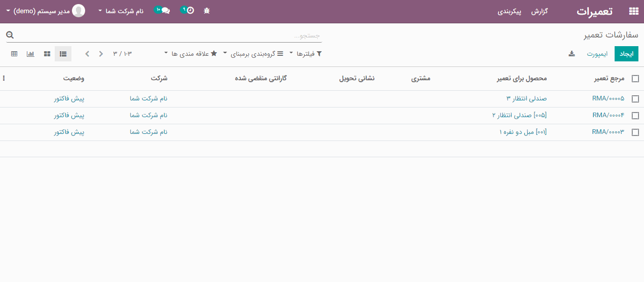Check the RMA/۰۰۰۰۴ row checkbox
The height and width of the screenshot is (282, 644).
click(x=635, y=116)
